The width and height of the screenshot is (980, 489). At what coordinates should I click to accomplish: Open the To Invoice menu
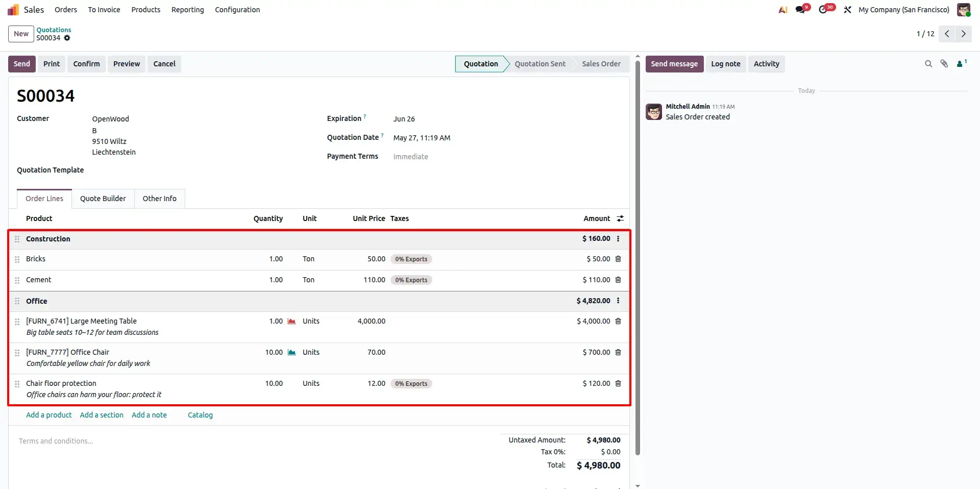(104, 10)
